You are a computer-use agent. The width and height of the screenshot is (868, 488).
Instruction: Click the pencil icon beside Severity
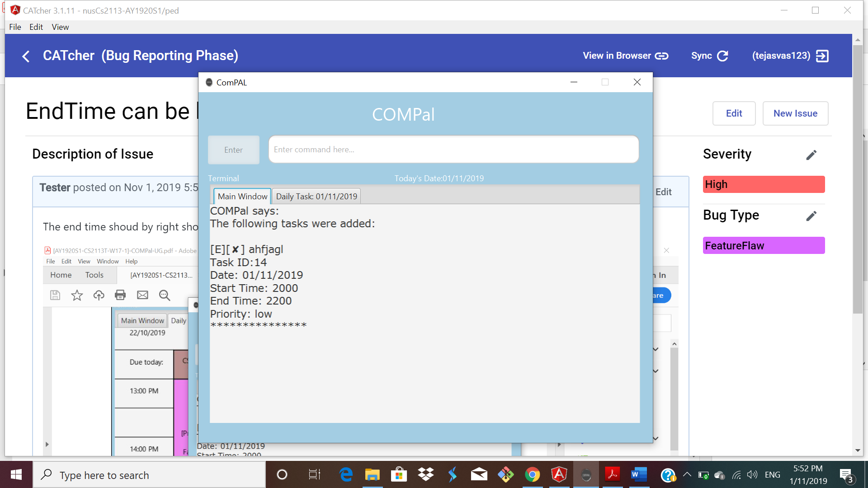811,155
